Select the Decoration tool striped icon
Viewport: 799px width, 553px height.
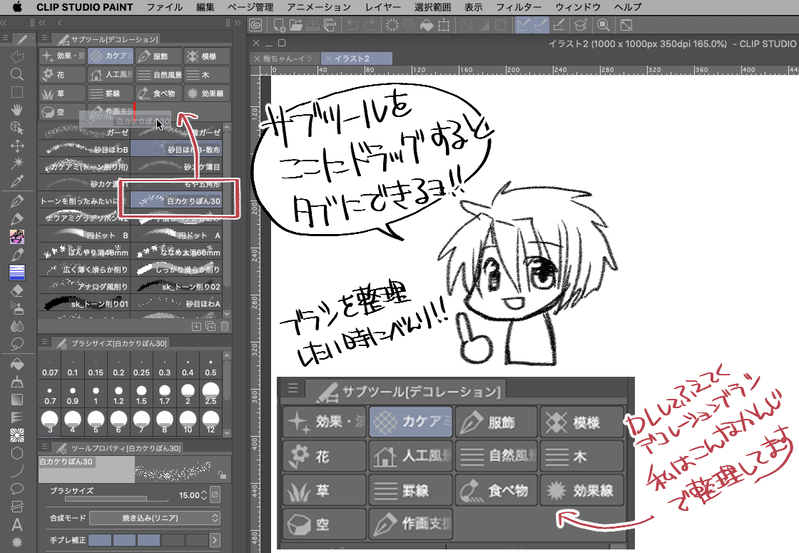(x=17, y=272)
